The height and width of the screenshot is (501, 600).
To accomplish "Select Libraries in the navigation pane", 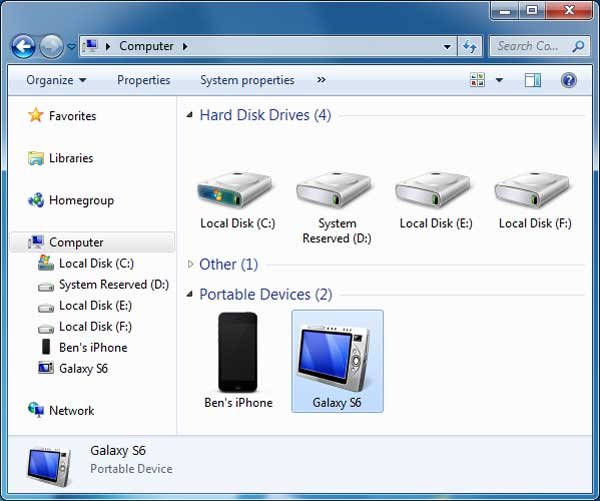I will [70, 158].
